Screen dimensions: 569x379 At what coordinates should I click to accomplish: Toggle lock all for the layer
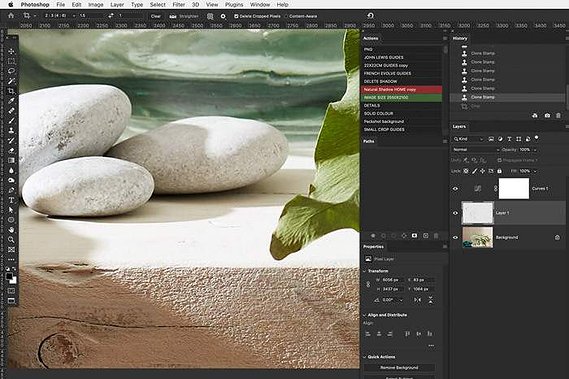[x=500, y=171]
